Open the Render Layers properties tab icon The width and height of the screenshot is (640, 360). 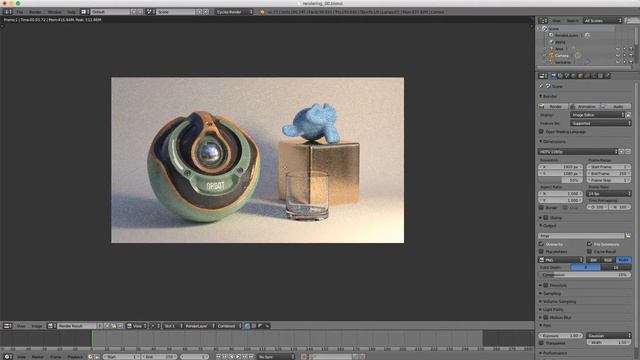pyautogui.click(x=560, y=76)
